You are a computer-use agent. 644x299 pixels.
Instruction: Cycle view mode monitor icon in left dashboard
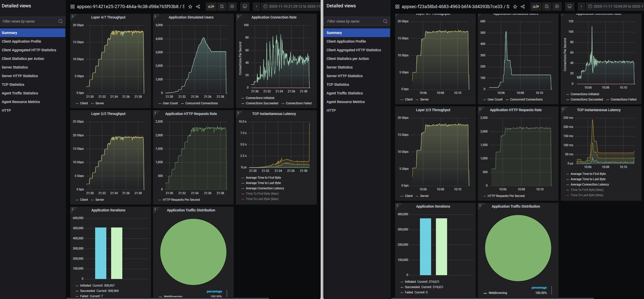245,7
